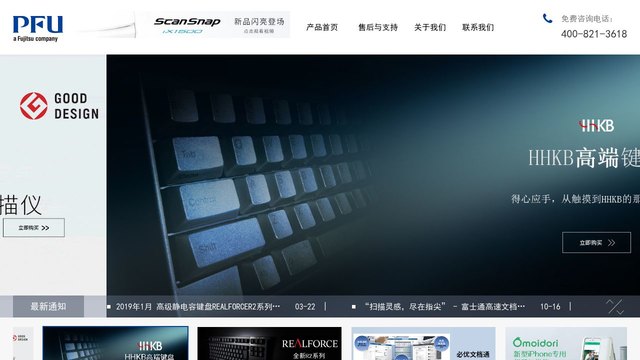Open 联系我们 navigation item
The image size is (640, 360).
478,27
